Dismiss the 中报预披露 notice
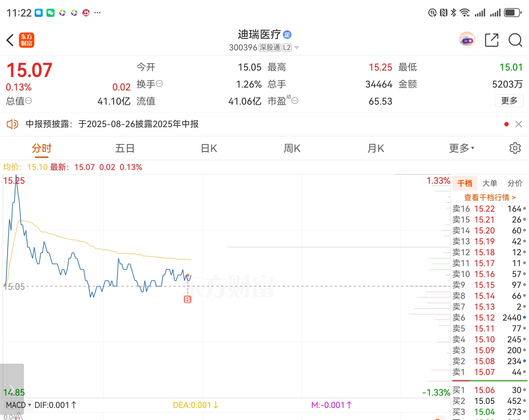 [x=518, y=124]
